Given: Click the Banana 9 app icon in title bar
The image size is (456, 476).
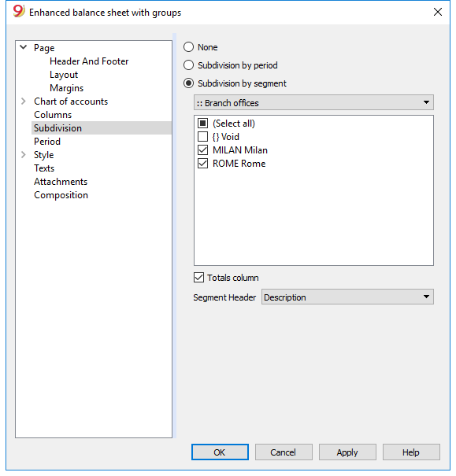Looking at the screenshot, I should pos(19,12).
